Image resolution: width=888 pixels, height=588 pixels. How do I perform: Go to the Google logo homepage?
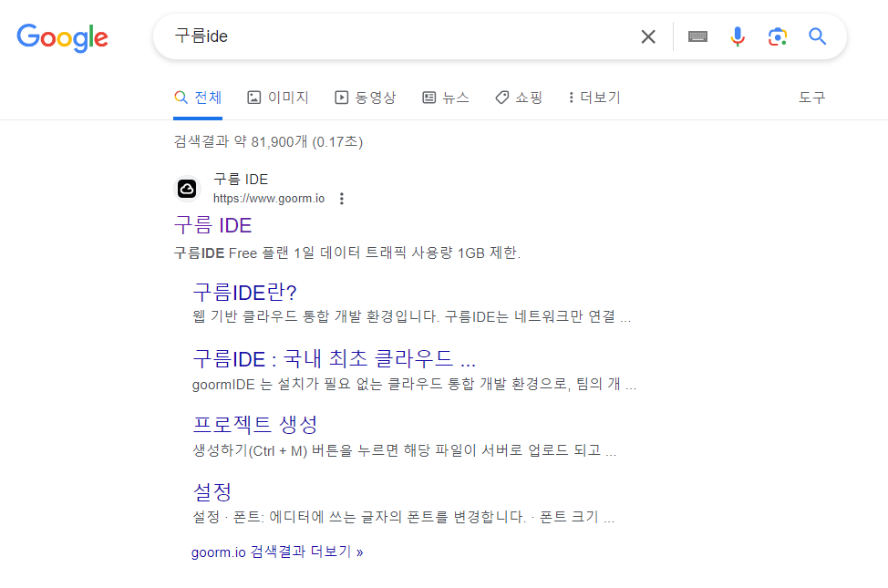(x=62, y=37)
